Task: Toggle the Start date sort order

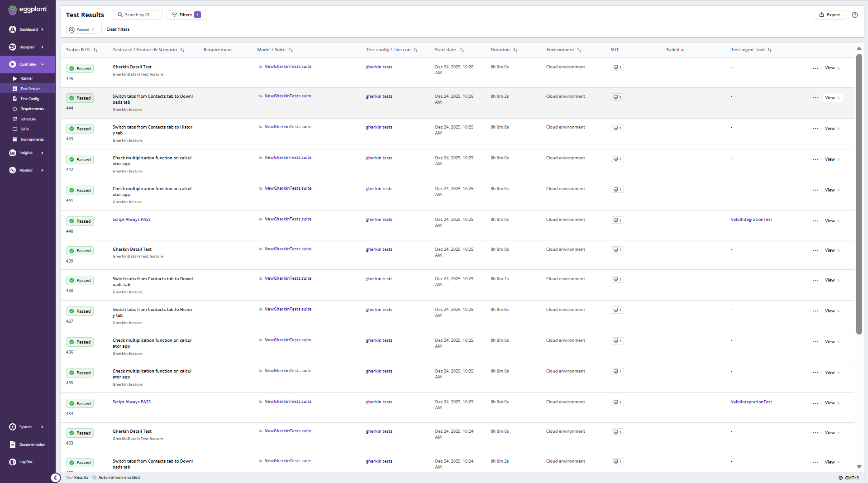Action: point(463,50)
